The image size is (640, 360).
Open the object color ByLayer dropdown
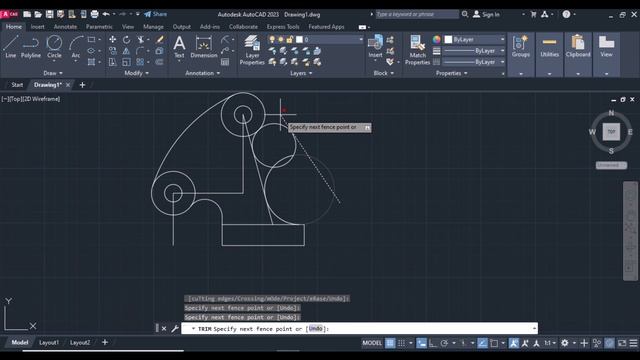tap(502, 40)
